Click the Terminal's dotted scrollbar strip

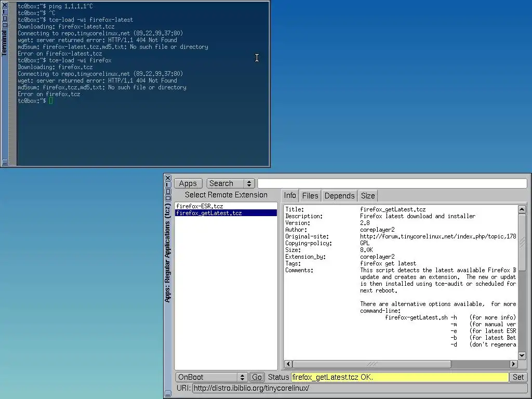[x=12, y=84]
